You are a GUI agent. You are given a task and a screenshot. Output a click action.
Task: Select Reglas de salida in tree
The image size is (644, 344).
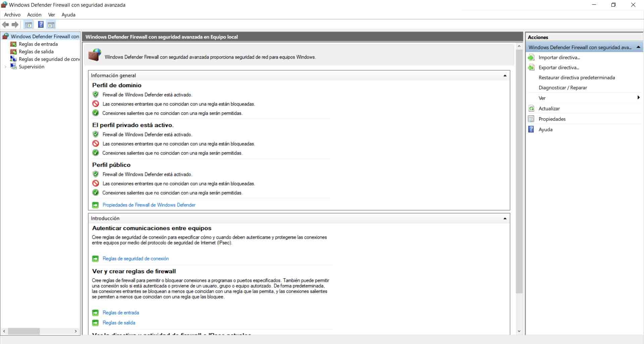tap(36, 52)
